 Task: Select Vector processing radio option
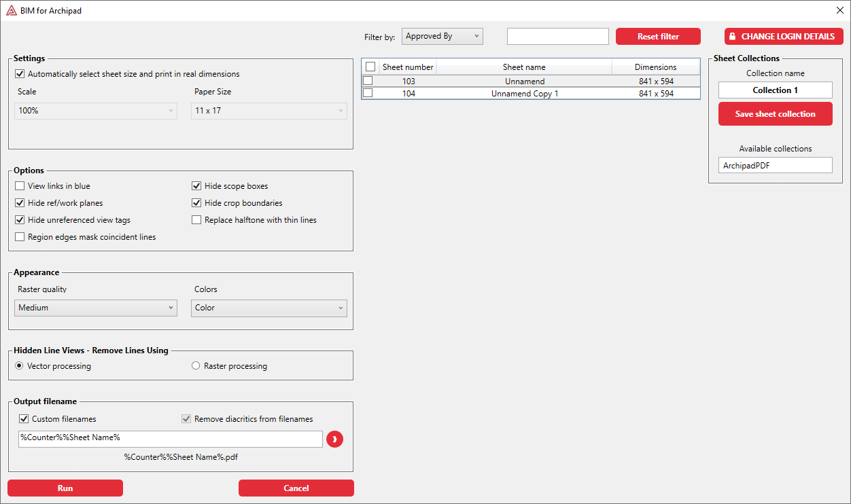pyautogui.click(x=19, y=366)
